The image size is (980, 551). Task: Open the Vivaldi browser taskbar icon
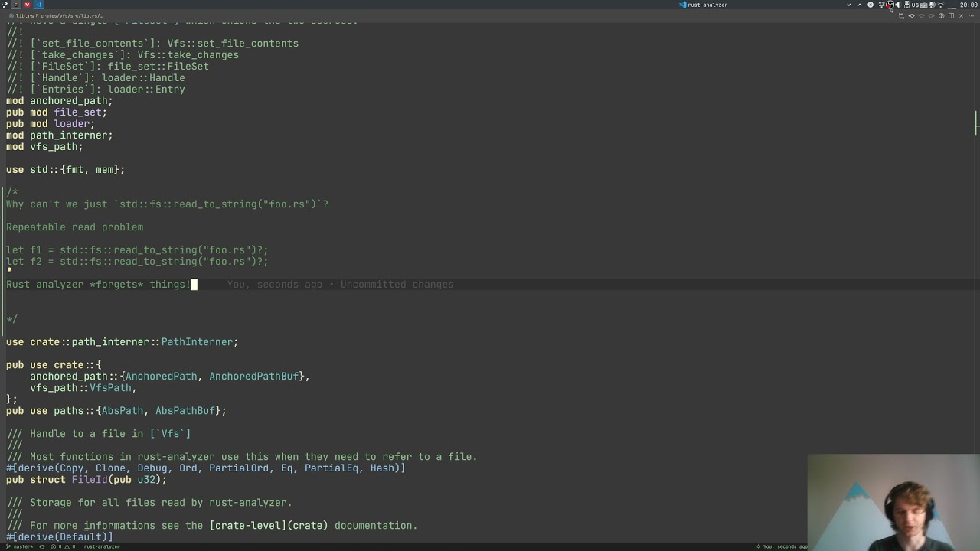27,5
